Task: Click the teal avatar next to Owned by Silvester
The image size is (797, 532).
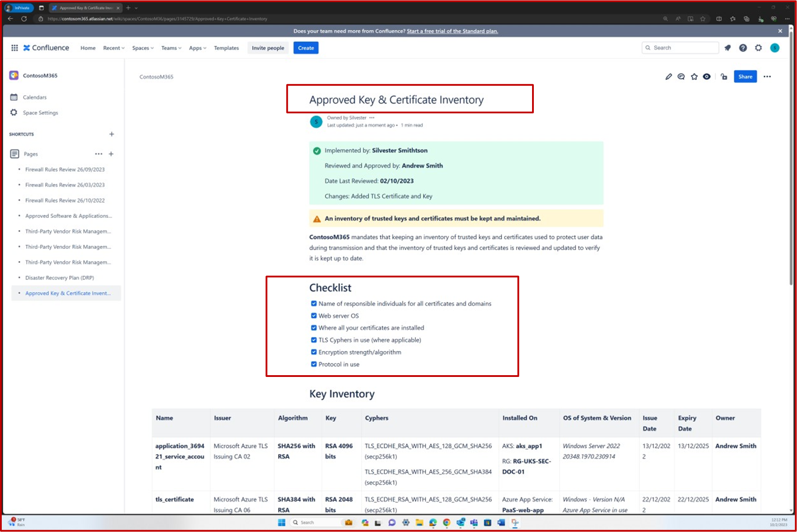Action: (316, 121)
